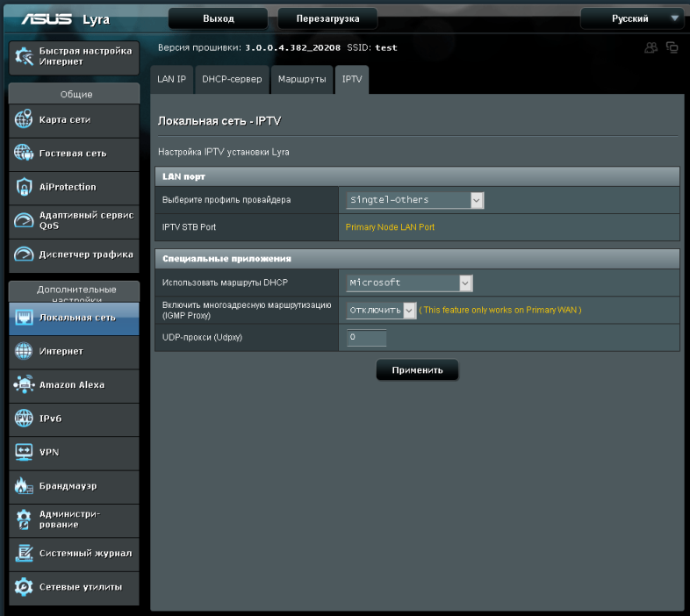Select the IPTV tab

pyautogui.click(x=352, y=79)
